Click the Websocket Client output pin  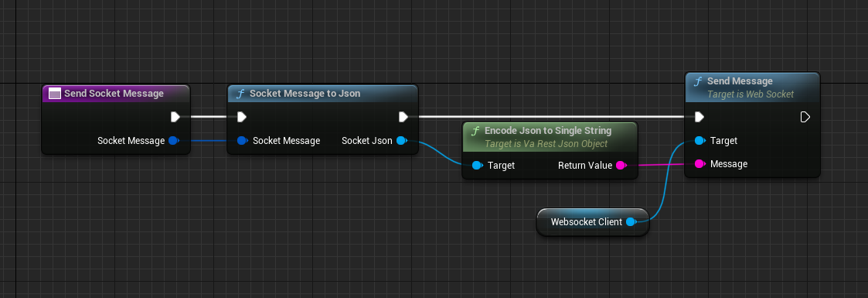[x=631, y=222]
